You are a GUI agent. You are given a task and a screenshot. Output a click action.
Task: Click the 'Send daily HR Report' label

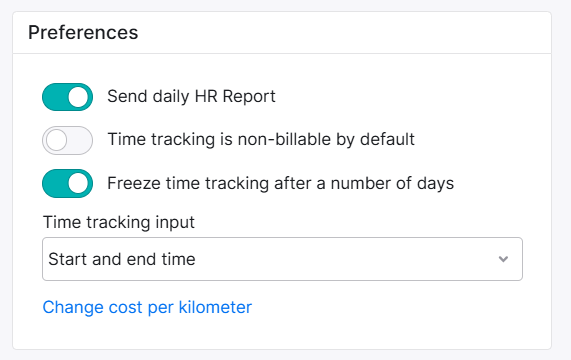click(x=191, y=96)
